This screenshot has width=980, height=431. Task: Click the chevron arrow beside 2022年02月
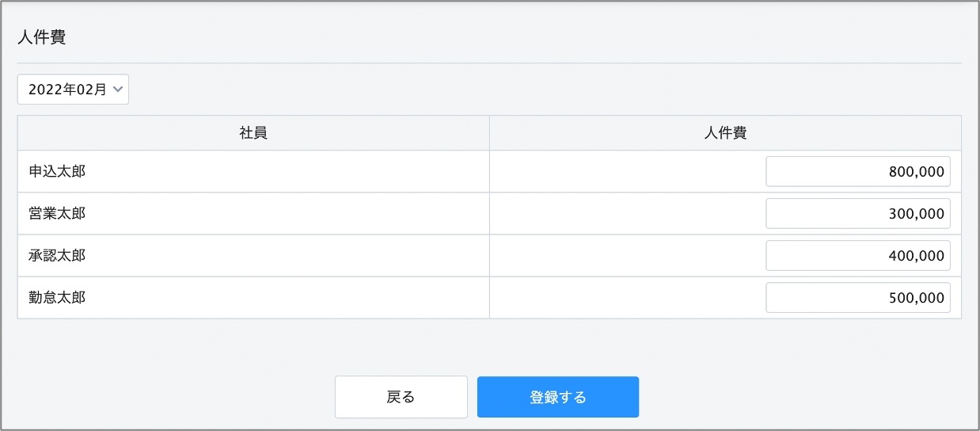[118, 90]
